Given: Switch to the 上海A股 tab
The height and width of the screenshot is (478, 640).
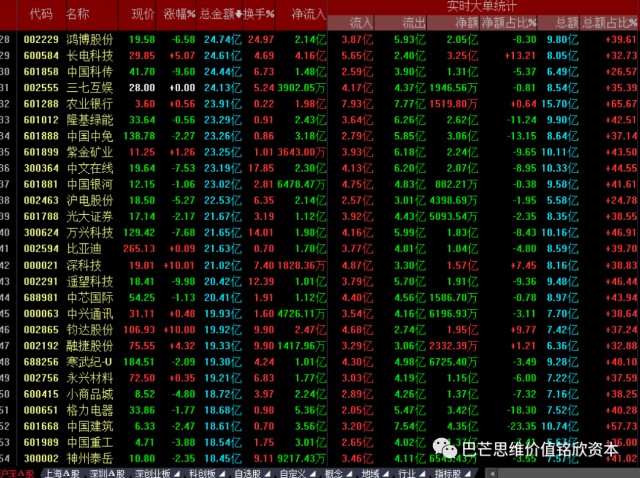Looking at the screenshot, I should click(62, 474).
